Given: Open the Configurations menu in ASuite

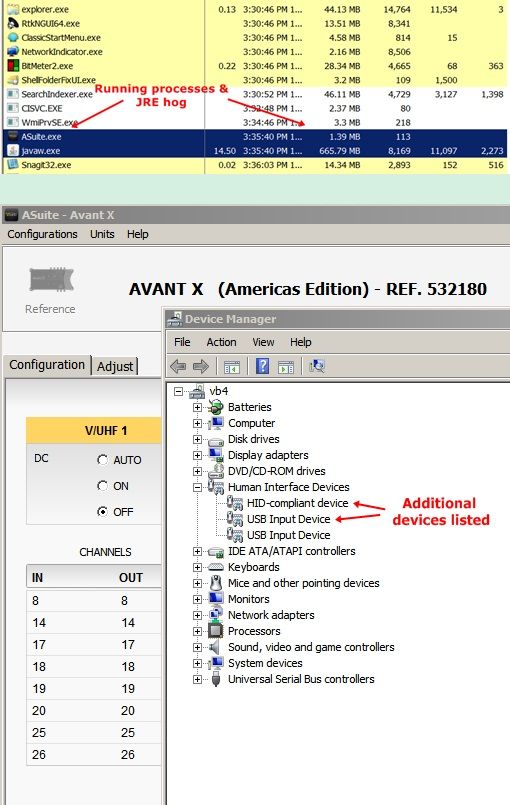Looking at the screenshot, I should click(x=42, y=234).
